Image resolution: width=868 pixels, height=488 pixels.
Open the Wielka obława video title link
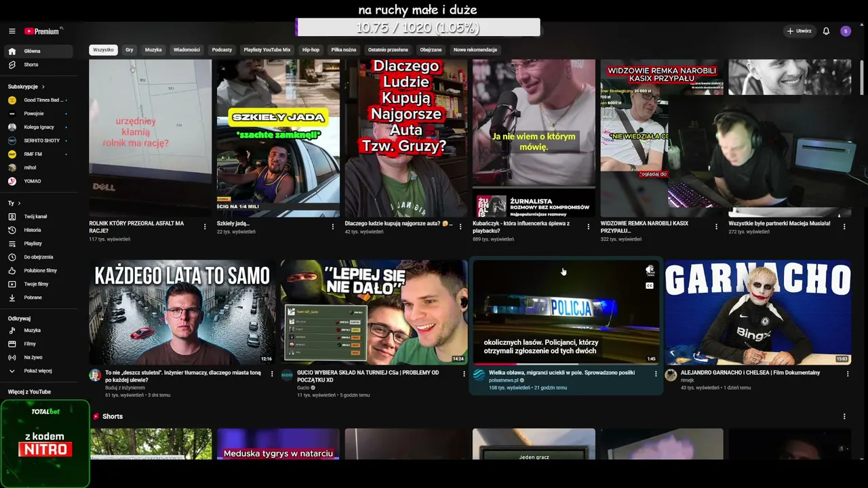tap(562, 373)
